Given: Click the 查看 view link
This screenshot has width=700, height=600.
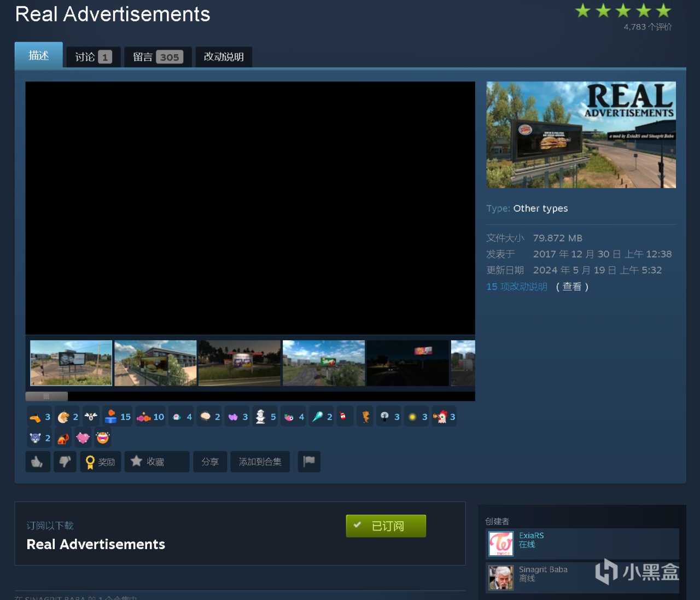Looking at the screenshot, I should (x=572, y=287).
